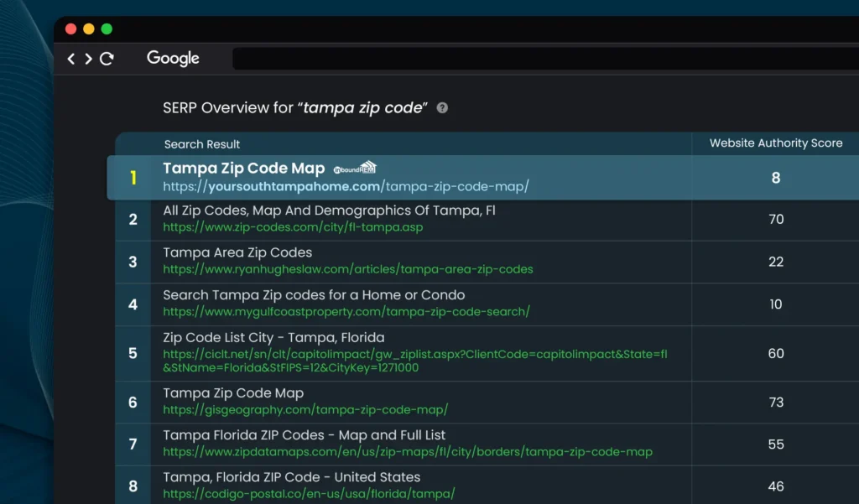Click rank number 7
859x504 pixels.
133,444
